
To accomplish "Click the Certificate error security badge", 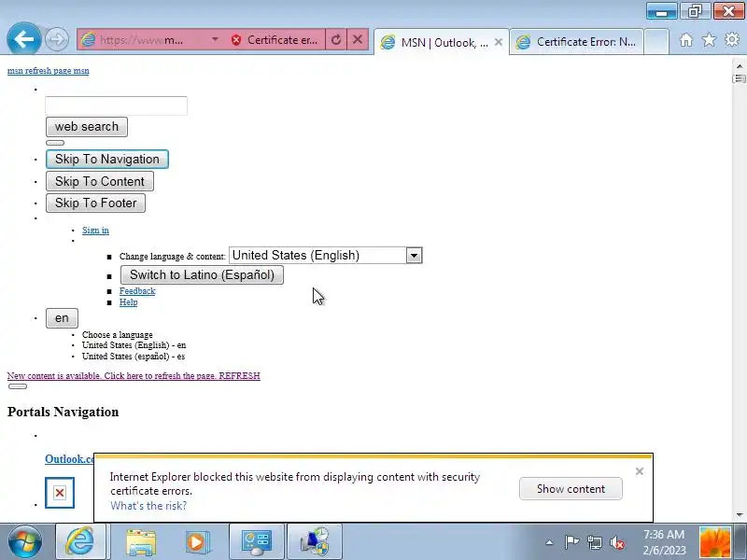I will coord(275,40).
